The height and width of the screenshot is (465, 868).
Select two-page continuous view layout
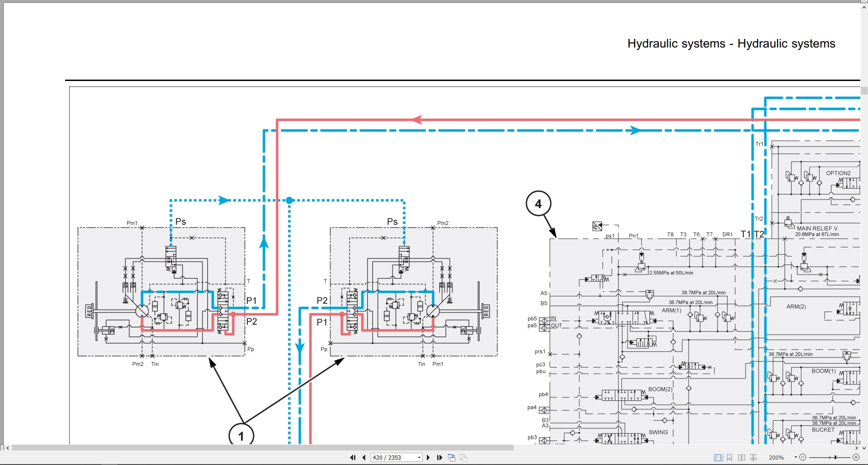point(753,457)
